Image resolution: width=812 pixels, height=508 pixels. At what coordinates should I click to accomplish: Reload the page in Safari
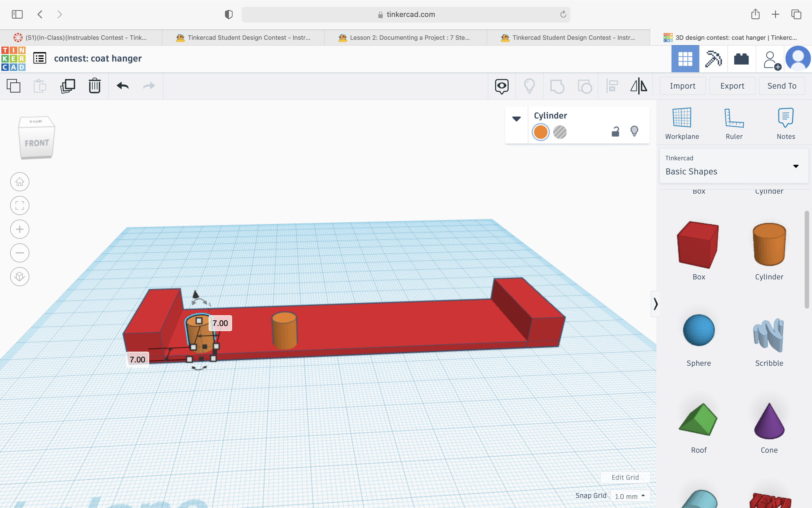[x=563, y=14]
